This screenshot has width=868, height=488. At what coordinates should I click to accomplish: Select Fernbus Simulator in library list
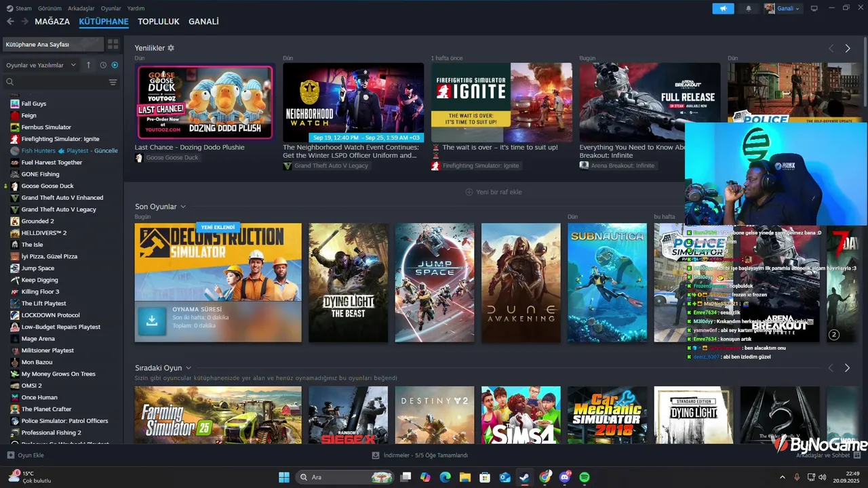pos(46,127)
